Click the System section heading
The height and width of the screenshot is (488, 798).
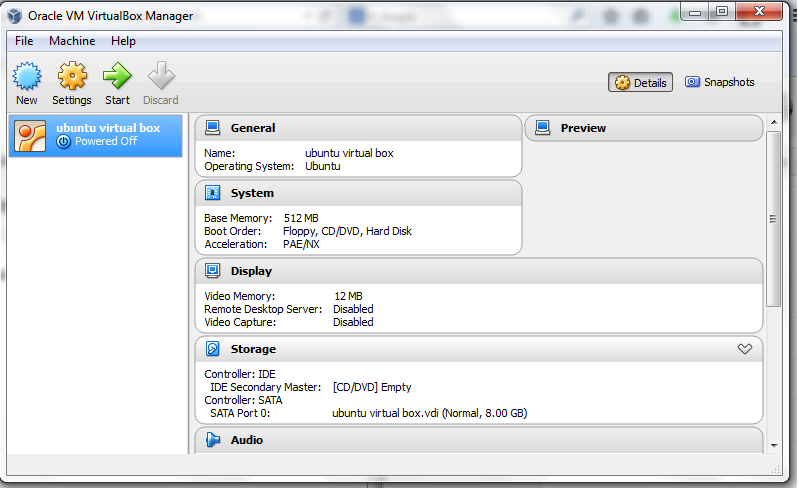click(252, 193)
